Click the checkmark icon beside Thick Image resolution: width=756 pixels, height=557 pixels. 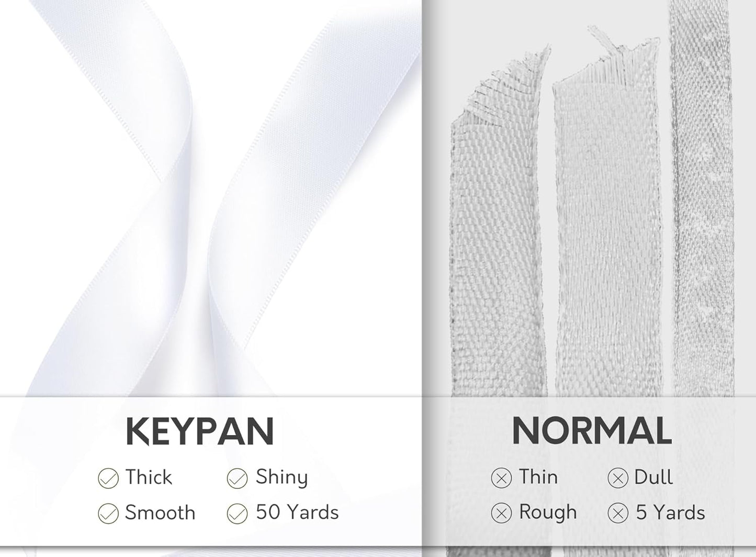tap(108, 478)
